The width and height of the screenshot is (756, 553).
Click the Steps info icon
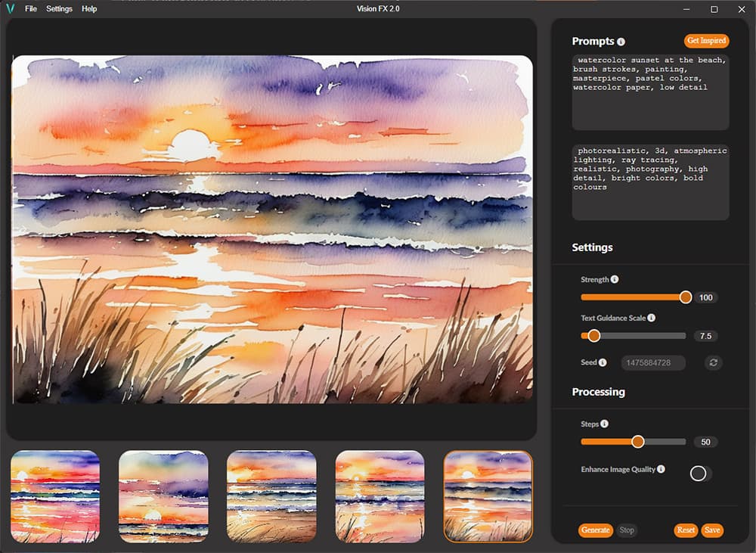click(x=604, y=424)
